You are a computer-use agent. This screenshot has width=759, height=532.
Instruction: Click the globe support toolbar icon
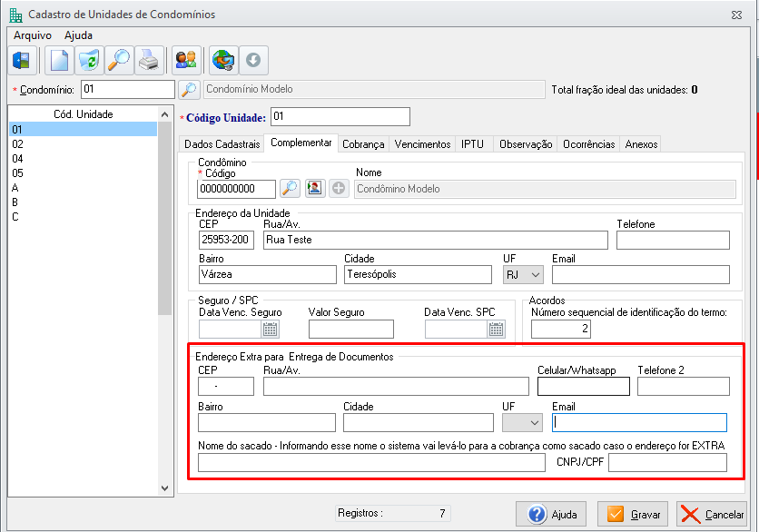click(223, 61)
